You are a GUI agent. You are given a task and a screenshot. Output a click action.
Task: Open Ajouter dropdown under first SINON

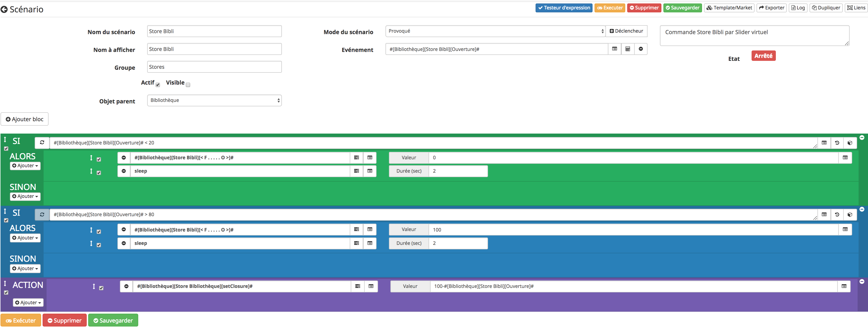25,196
